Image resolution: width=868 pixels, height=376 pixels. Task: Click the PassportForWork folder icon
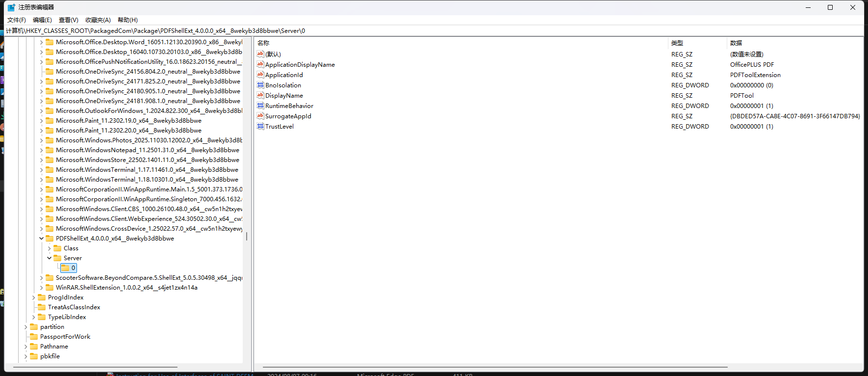pyautogui.click(x=34, y=336)
